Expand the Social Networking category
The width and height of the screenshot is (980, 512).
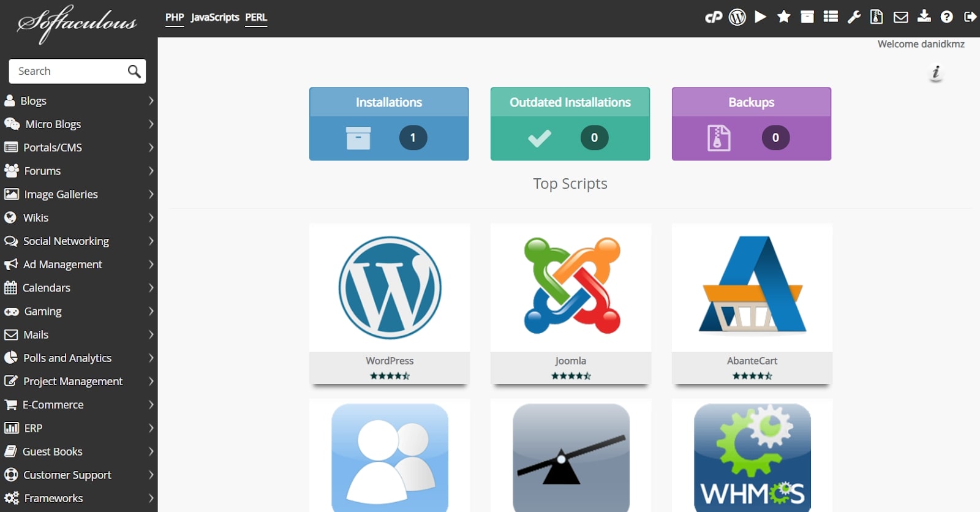78,241
